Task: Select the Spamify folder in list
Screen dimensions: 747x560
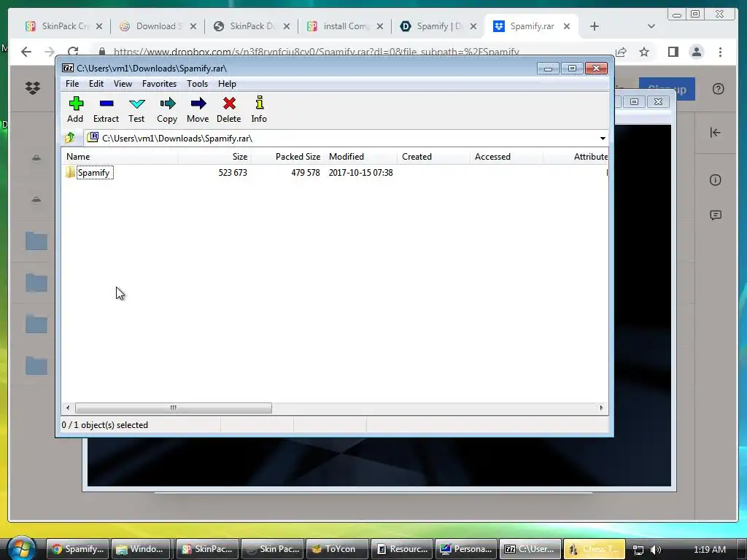Action: pyautogui.click(x=94, y=172)
